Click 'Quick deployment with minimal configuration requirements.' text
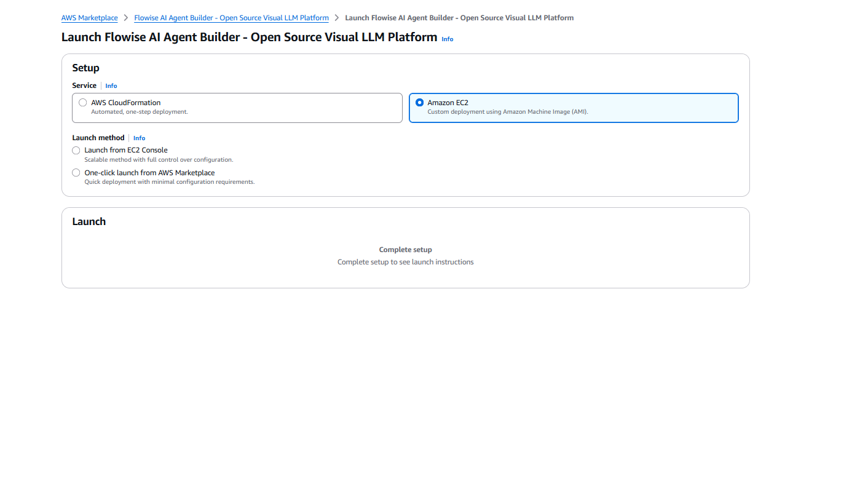This screenshot has width=868, height=487. pos(170,182)
